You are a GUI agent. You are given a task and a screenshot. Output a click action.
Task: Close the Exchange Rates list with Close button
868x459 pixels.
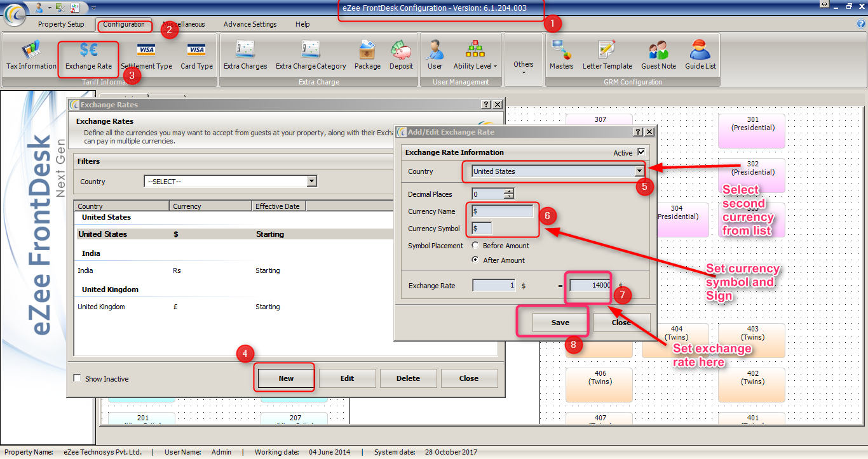[469, 378]
